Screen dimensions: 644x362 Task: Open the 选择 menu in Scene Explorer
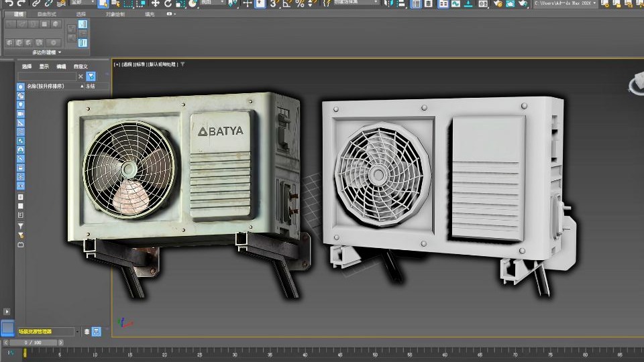(x=27, y=66)
